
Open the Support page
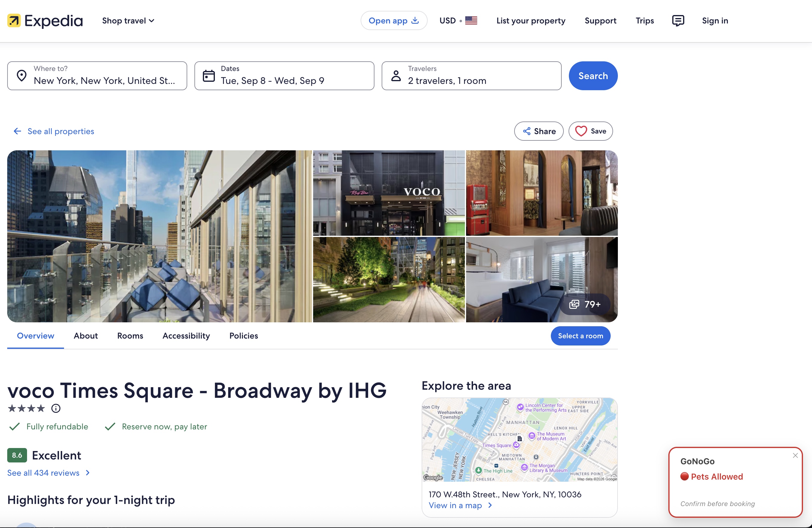point(600,20)
